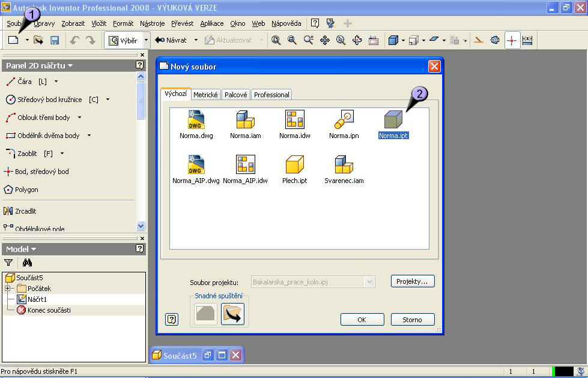Open the Nápověda menu
588x378 pixels.
(x=286, y=23)
